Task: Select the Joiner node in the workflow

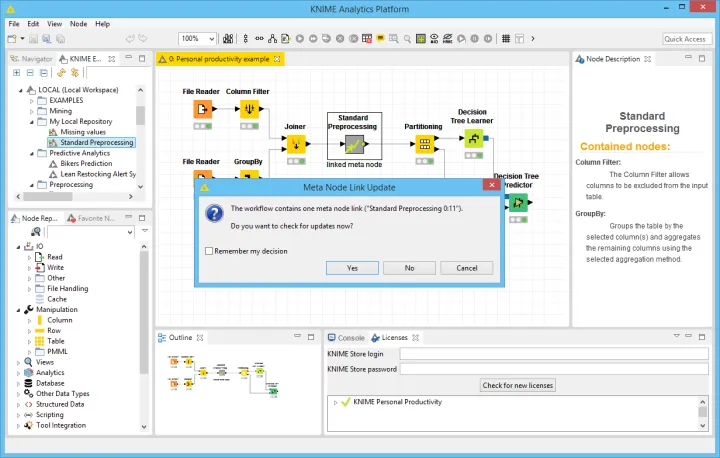Action: (296, 144)
